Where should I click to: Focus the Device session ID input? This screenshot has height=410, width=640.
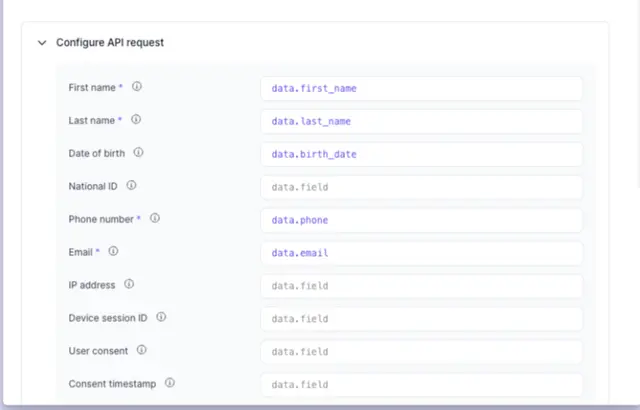coord(421,319)
